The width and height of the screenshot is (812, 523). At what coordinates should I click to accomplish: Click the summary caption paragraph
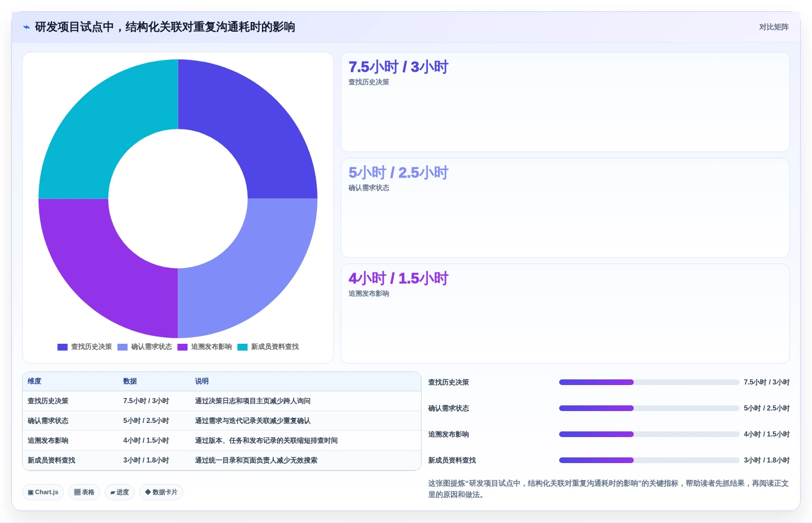click(x=608, y=489)
